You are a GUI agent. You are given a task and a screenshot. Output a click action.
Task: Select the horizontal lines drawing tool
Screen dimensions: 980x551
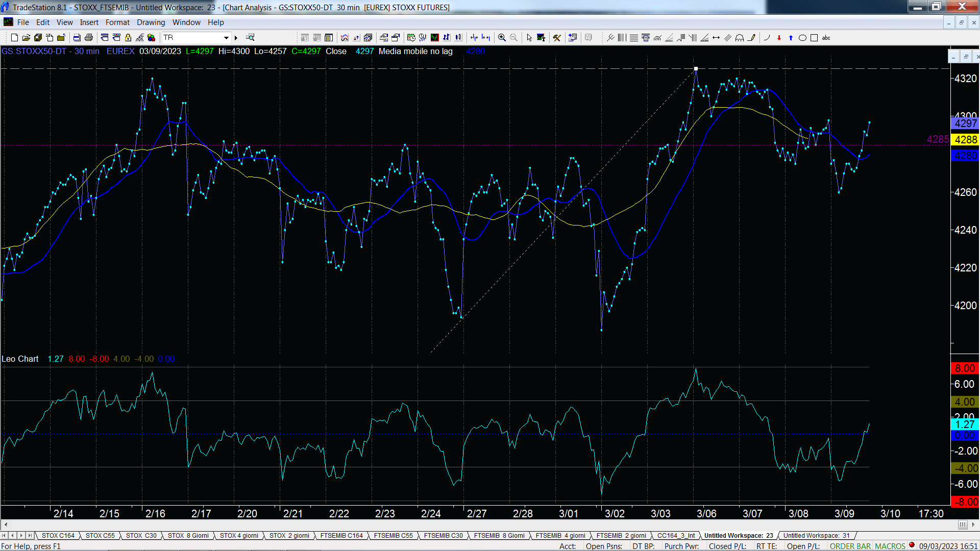633,38
